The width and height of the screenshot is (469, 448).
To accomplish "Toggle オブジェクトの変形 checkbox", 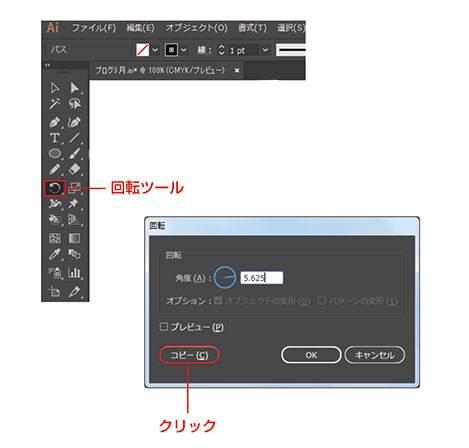I will pos(218,301).
